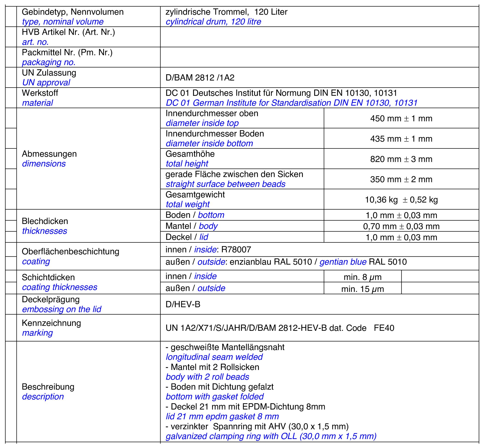This screenshot has height=448, width=485.
Task: Click the 'Gebindetyp, Nennvolumen' label cell
Action: coord(73,12)
